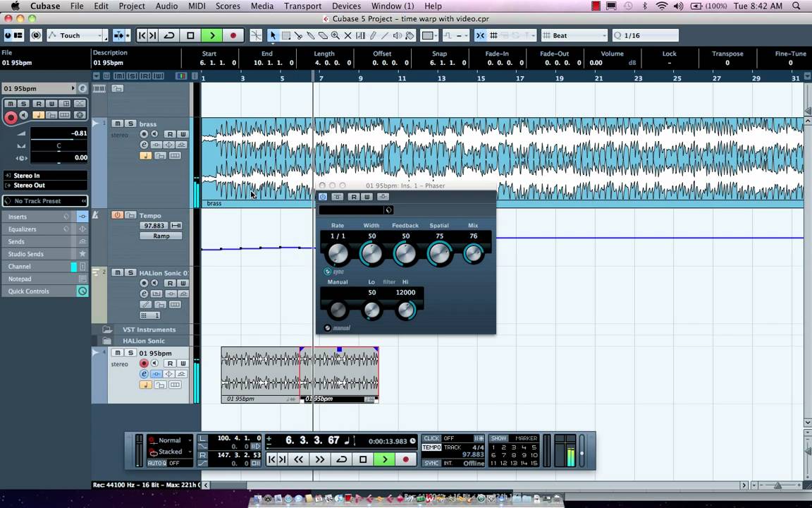Select the Line tool in toolbar
This screenshot has width=812, height=508.
tap(385, 35)
